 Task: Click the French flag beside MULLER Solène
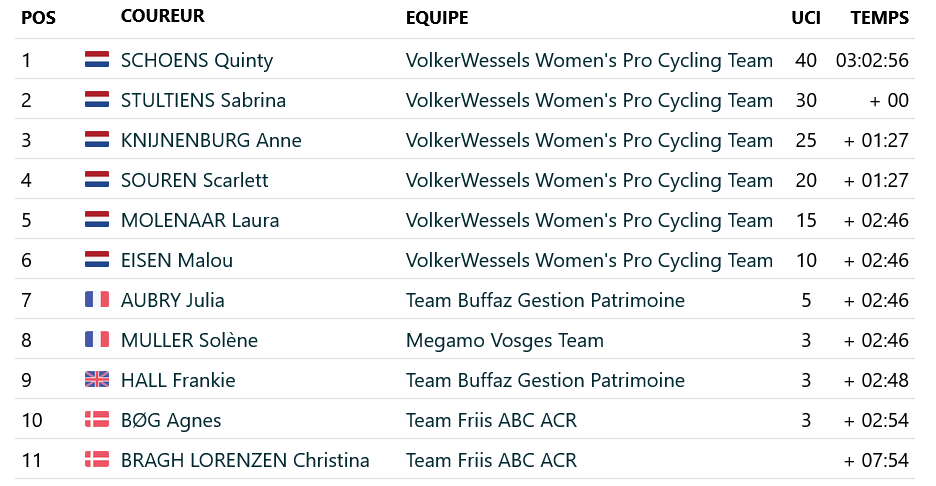(x=97, y=340)
